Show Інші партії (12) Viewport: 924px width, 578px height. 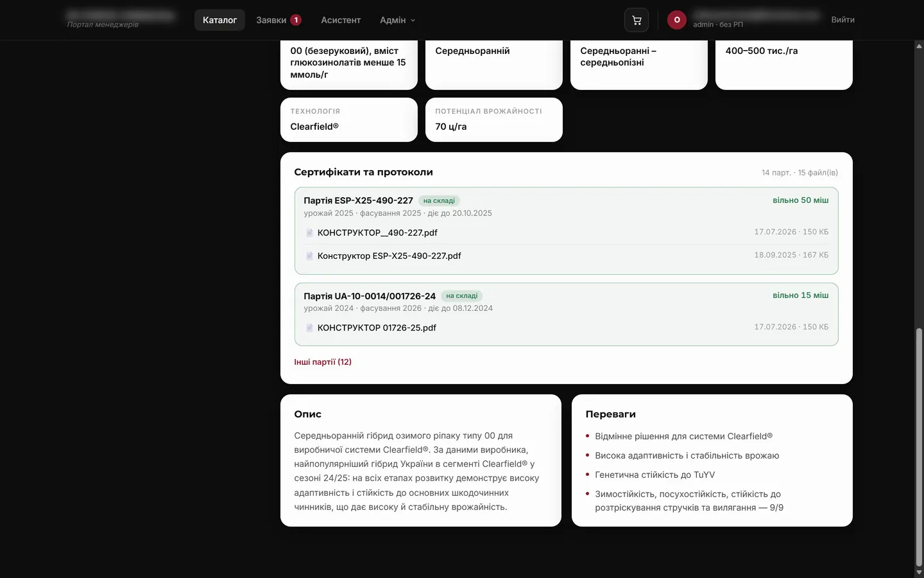(323, 362)
